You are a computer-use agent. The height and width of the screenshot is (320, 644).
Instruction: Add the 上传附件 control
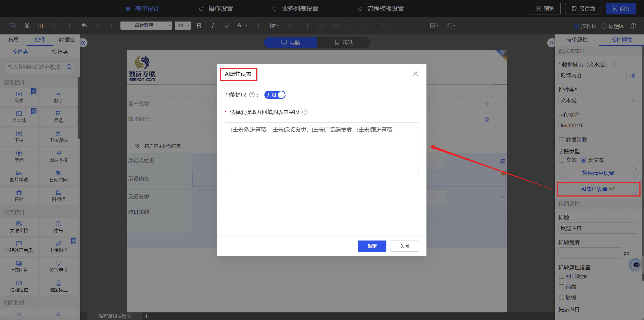59,247
